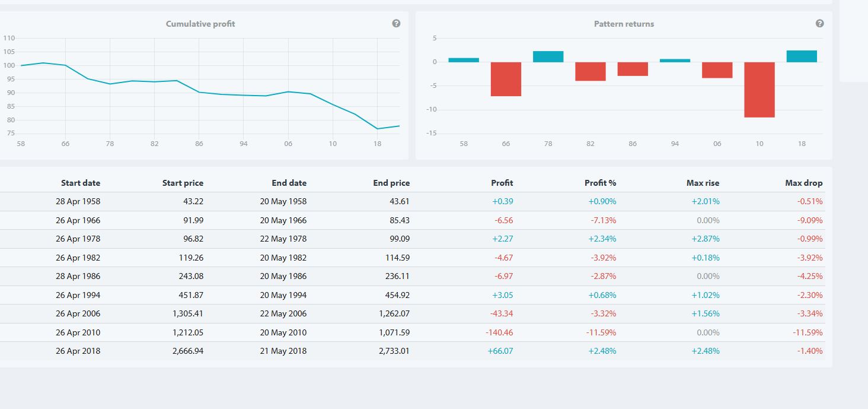Viewport: 868px width, 409px height.
Task: Click the End price column header
Action: point(391,183)
